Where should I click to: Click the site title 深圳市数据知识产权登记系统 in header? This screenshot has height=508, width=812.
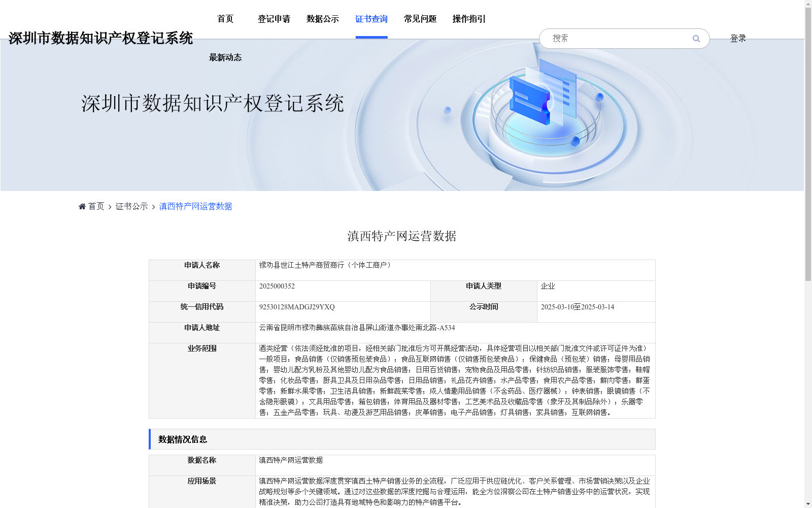(x=100, y=38)
